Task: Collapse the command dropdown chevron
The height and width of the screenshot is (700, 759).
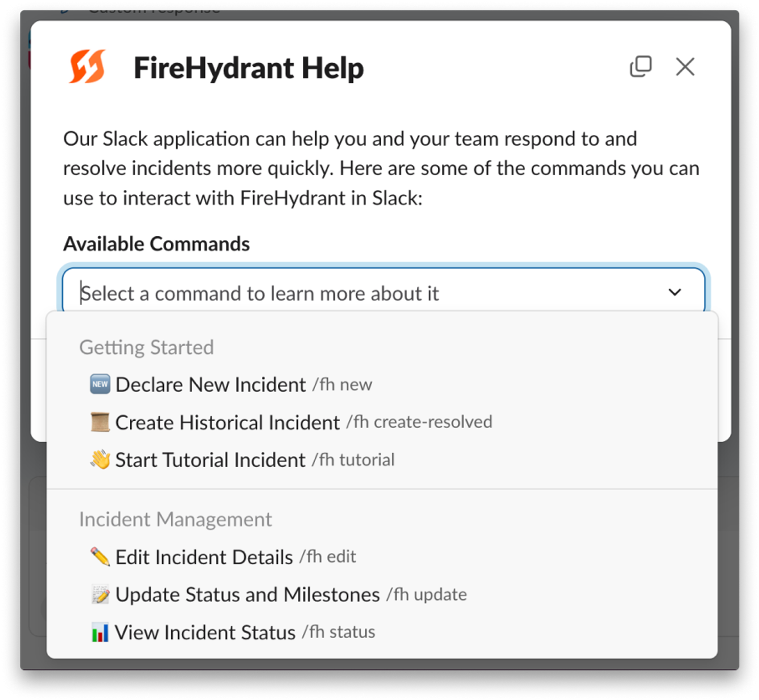Action: [x=675, y=293]
